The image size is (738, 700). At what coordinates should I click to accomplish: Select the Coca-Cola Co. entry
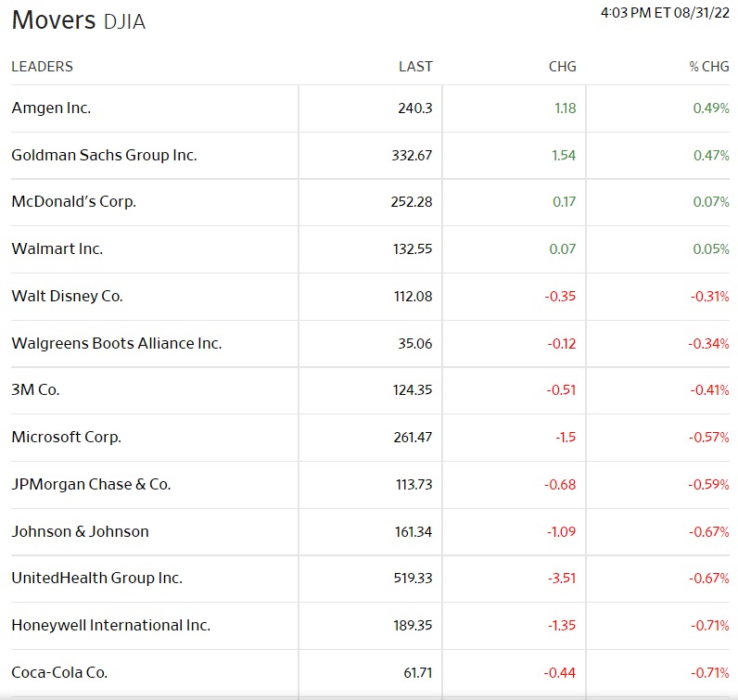click(59, 672)
